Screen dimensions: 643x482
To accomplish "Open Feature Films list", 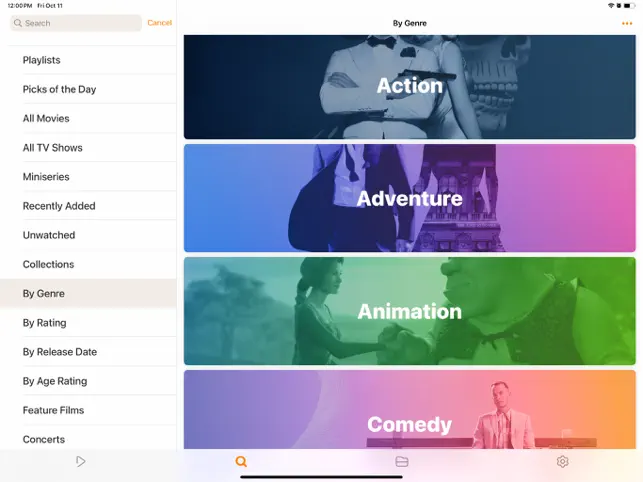I will click(88, 410).
